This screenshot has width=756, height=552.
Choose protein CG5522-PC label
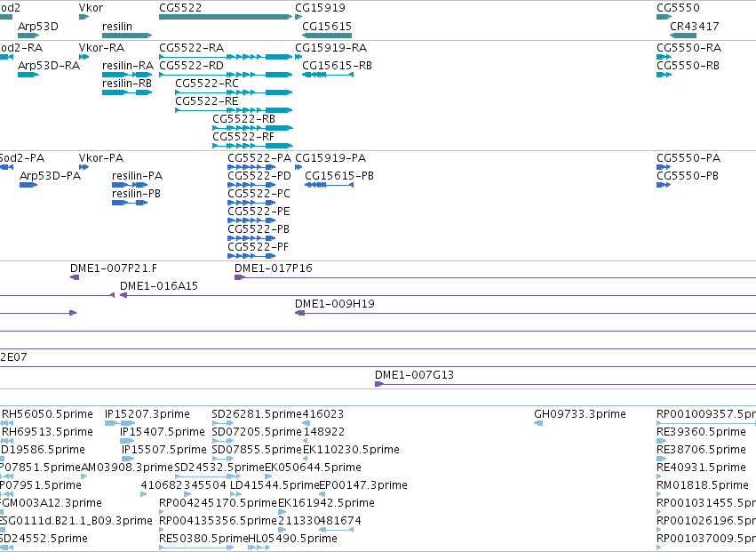point(259,194)
